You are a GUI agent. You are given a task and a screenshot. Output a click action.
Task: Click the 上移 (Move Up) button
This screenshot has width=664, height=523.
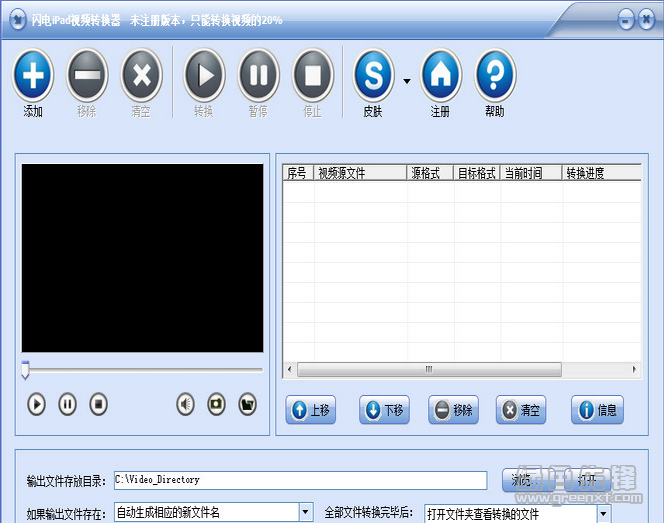click(311, 410)
